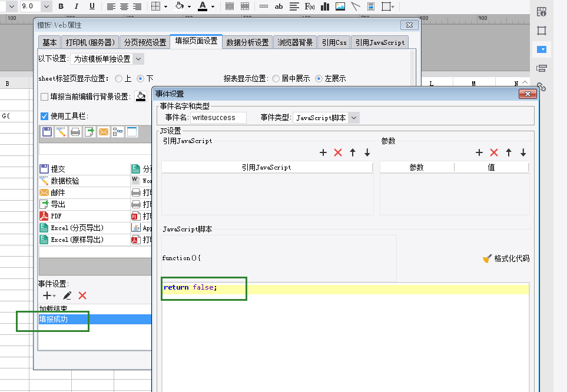Click the insert chart icon in toolbar

pyautogui.click(x=325, y=6)
